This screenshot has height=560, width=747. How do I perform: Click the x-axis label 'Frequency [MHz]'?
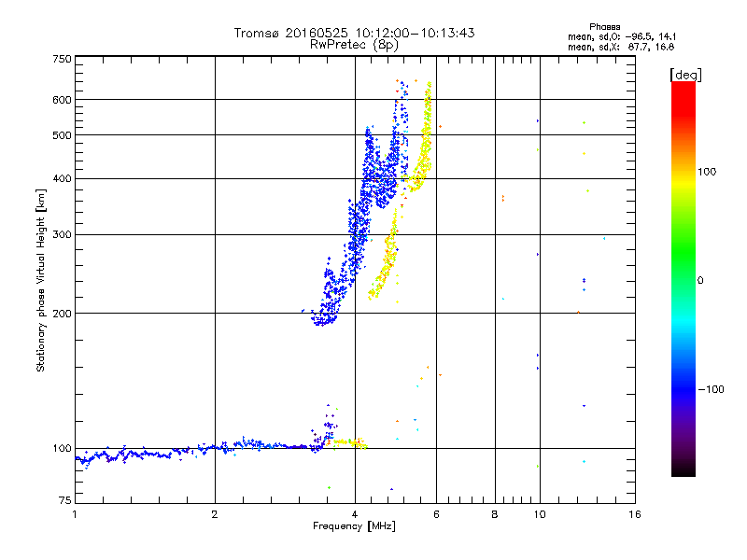pyautogui.click(x=354, y=526)
